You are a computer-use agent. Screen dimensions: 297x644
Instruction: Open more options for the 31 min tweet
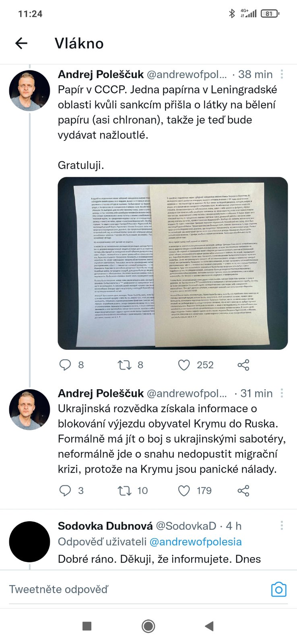point(282,393)
